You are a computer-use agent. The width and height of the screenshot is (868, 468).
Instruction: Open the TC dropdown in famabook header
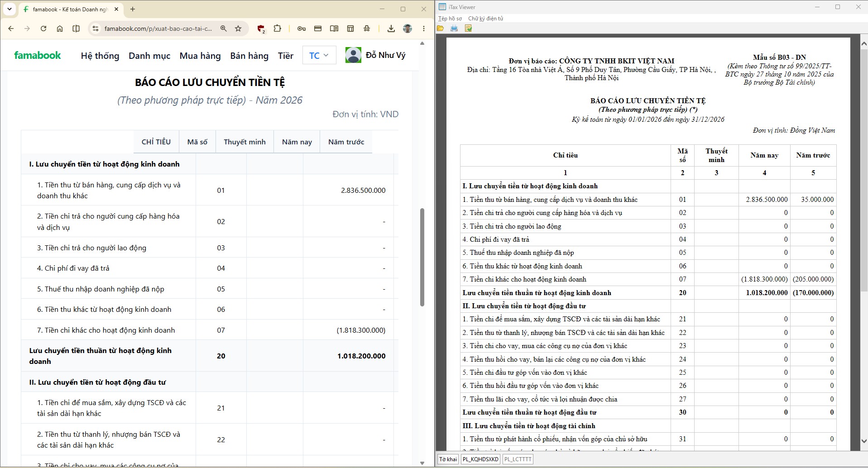pyautogui.click(x=319, y=55)
